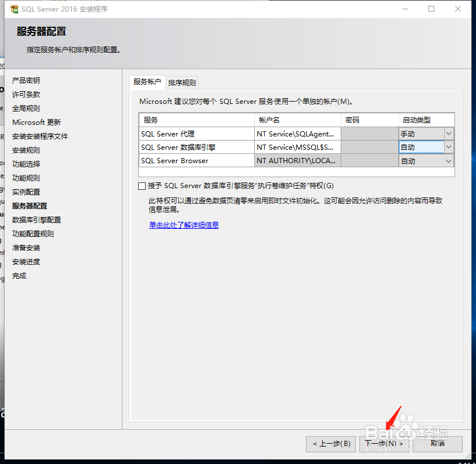The image size is (476, 464).
Task: Click the 密码 column header
Action: point(370,120)
